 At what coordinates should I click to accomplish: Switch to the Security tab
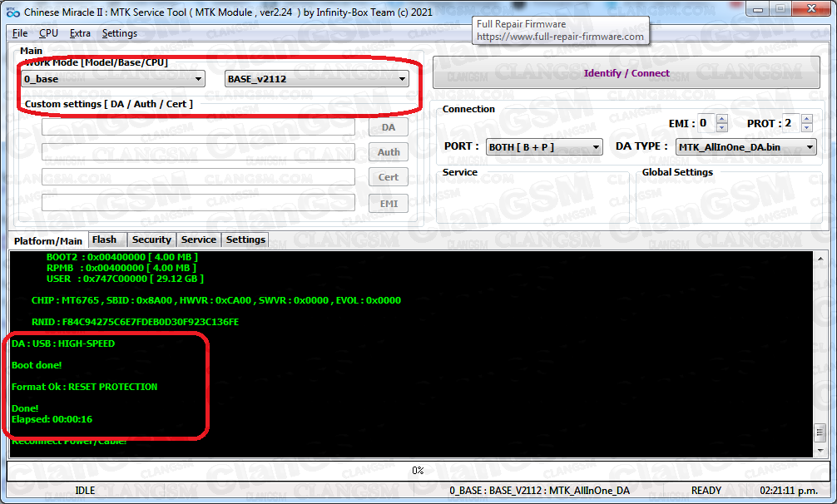[x=151, y=240]
